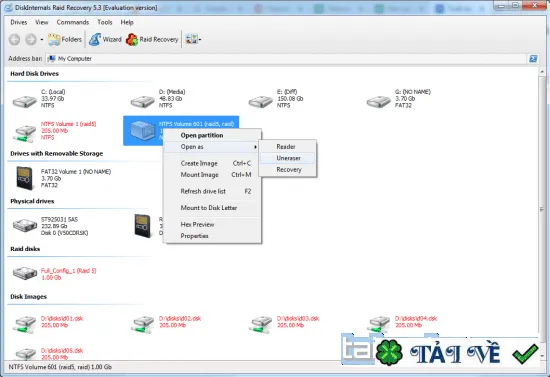550x377 pixels.
Task: Launch the Wizard from toolbar
Action: (105, 39)
